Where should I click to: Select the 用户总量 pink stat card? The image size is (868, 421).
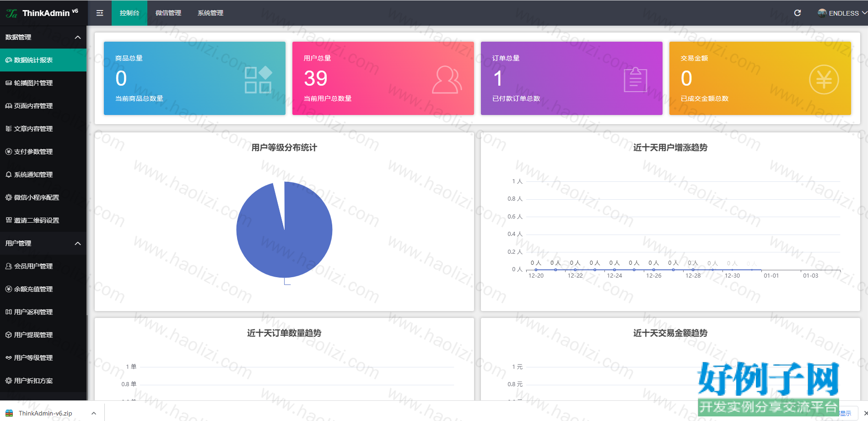(383, 78)
